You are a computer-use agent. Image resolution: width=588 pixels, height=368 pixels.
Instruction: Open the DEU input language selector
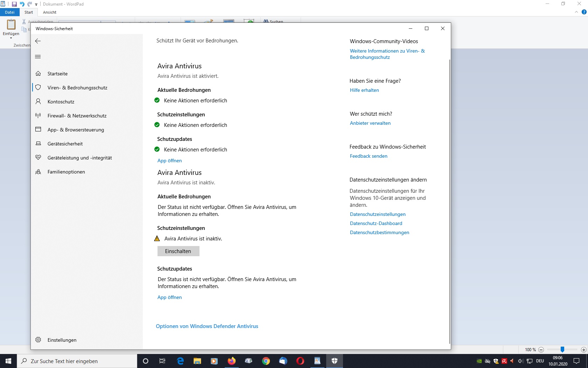(x=540, y=361)
